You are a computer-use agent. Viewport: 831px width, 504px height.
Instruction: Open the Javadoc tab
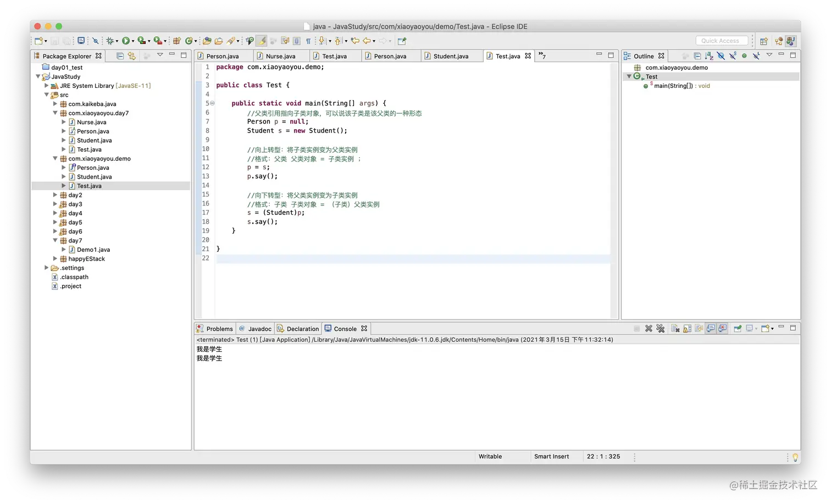[255, 329]
